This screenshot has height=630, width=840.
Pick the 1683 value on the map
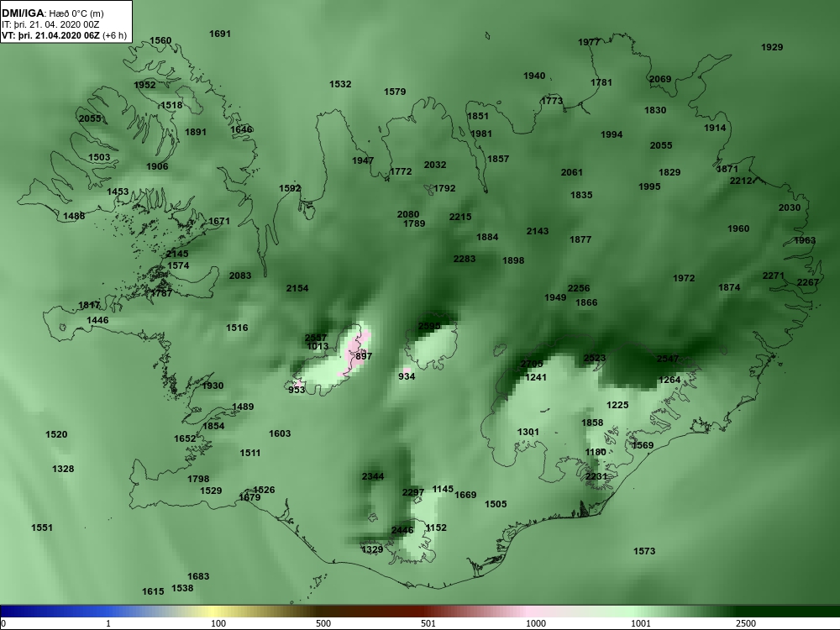tap(198, 576)
